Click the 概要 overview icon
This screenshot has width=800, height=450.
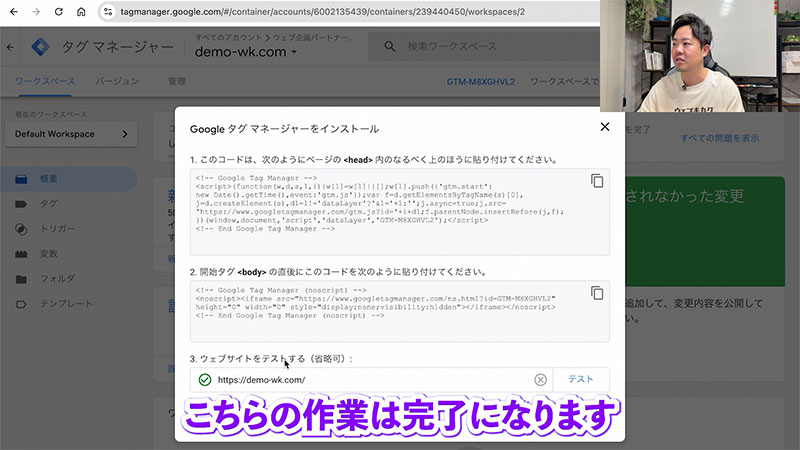point(21,179)
